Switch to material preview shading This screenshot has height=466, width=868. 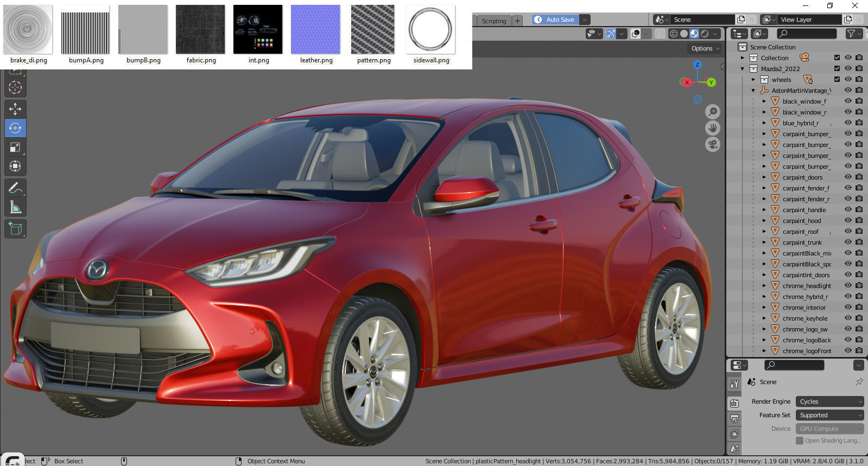(x=694, y=34)
